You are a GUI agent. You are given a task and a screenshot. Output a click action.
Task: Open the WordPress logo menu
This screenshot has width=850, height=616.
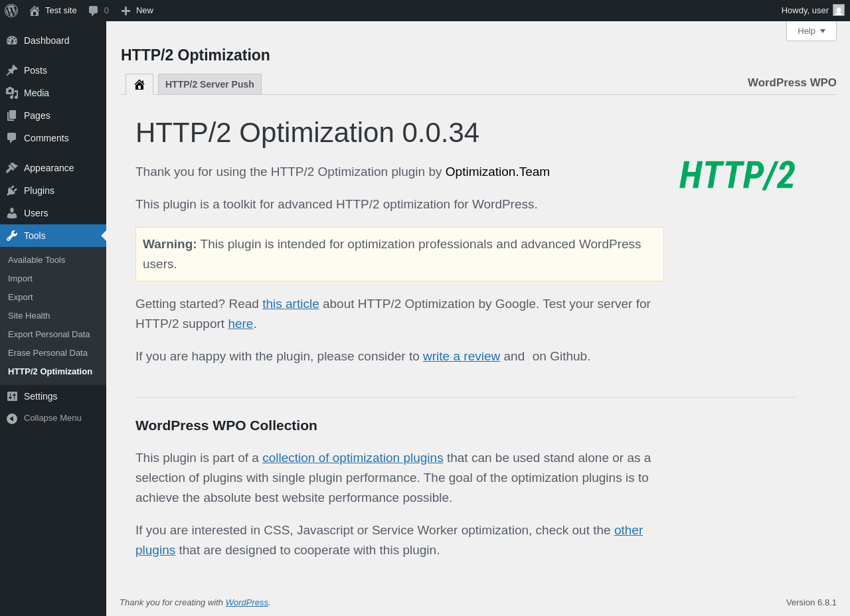click(11, 11)
